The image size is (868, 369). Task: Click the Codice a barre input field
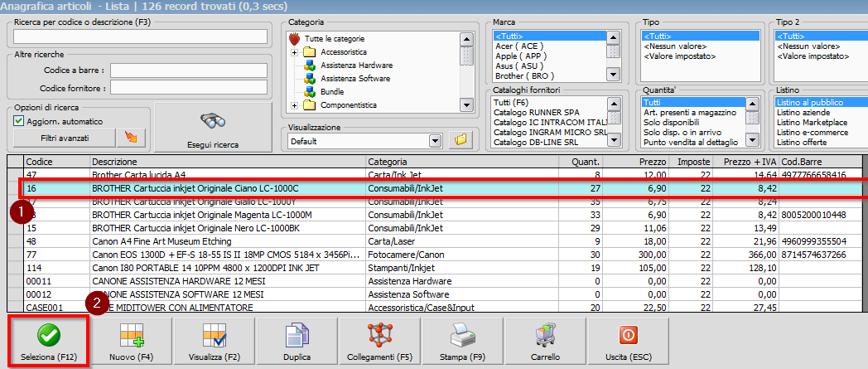189,70
